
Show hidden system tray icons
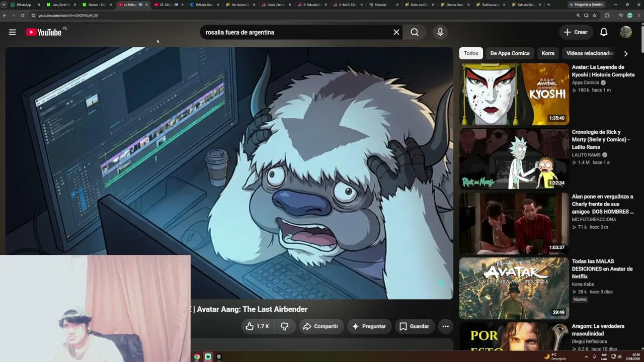(x=586, y=357)
